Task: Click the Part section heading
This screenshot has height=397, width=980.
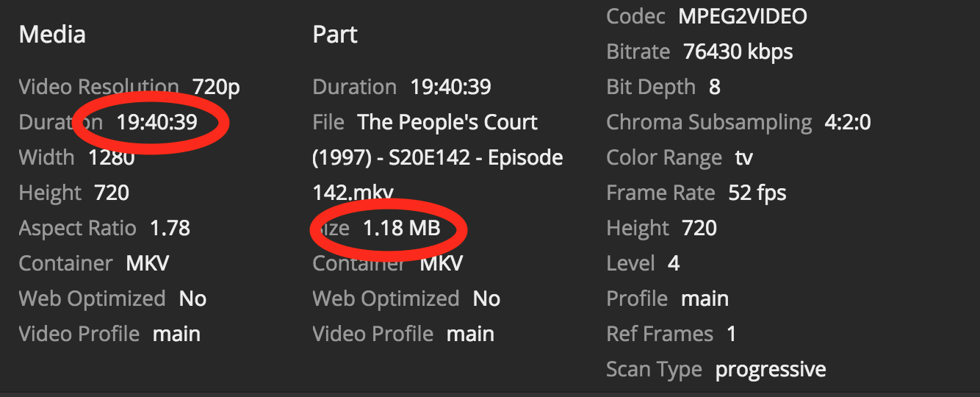Action: click(335, 35)
